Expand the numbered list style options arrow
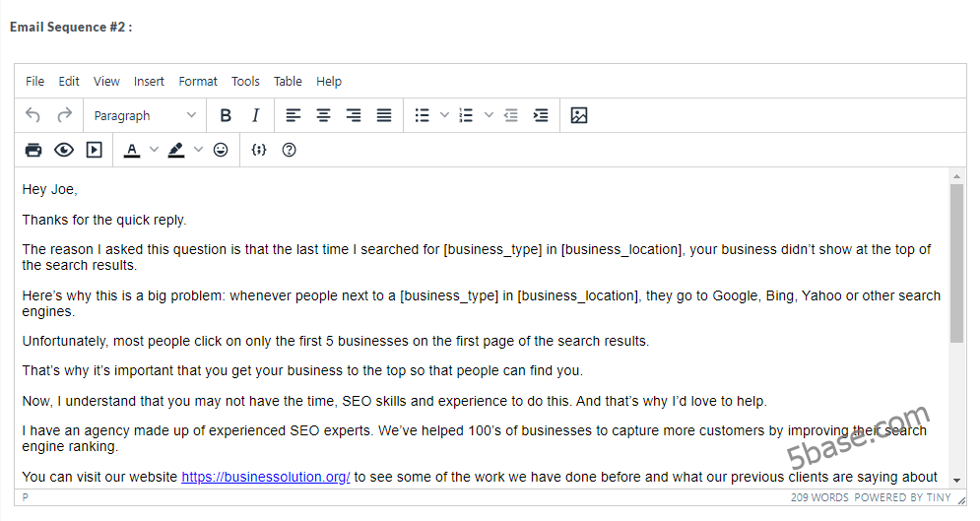Viewport: 980px width, 521px height. click(489, 115)
